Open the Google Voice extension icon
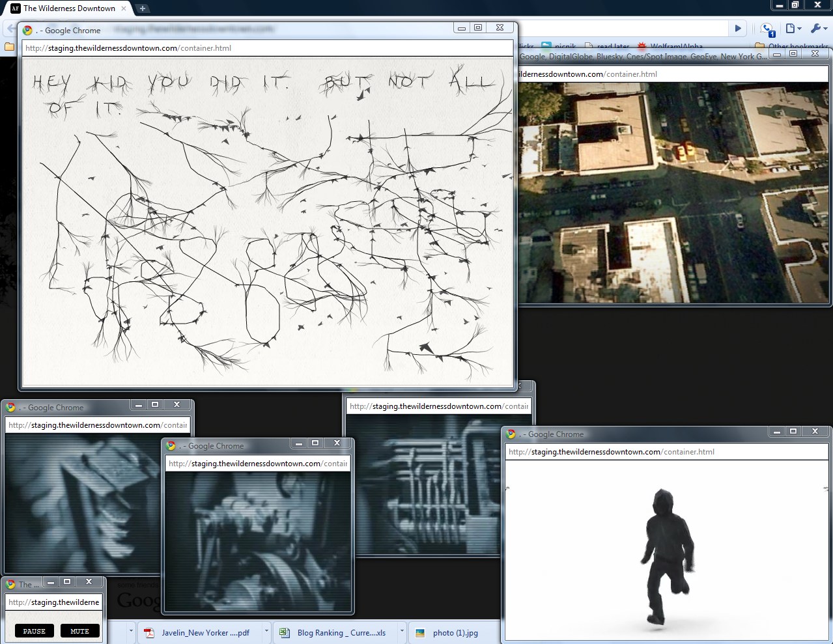Screen dimensions: 833x644 coord(767,29)
